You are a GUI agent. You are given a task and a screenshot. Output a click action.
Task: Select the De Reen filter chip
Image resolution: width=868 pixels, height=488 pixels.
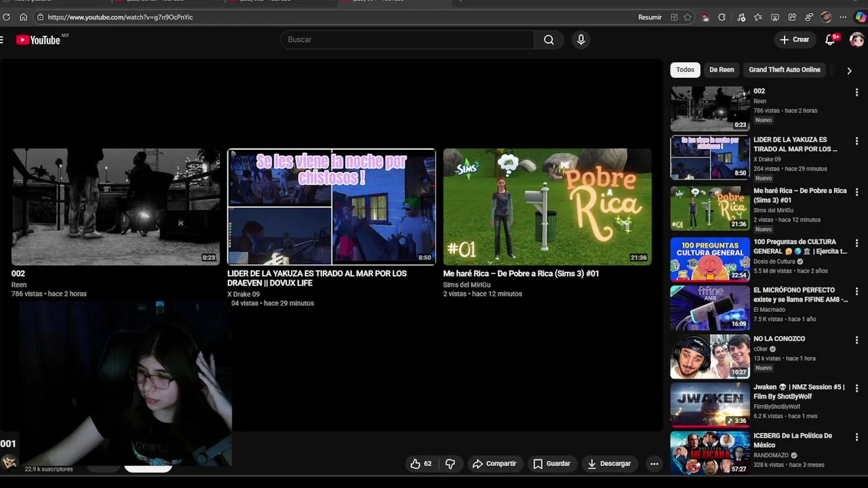pyautogui.click(x=722, y=70)
